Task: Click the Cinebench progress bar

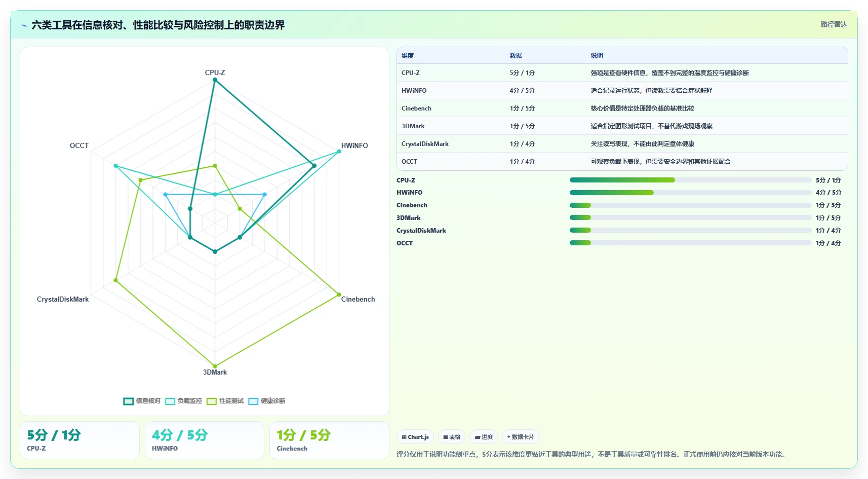Action: pos(690,205)
